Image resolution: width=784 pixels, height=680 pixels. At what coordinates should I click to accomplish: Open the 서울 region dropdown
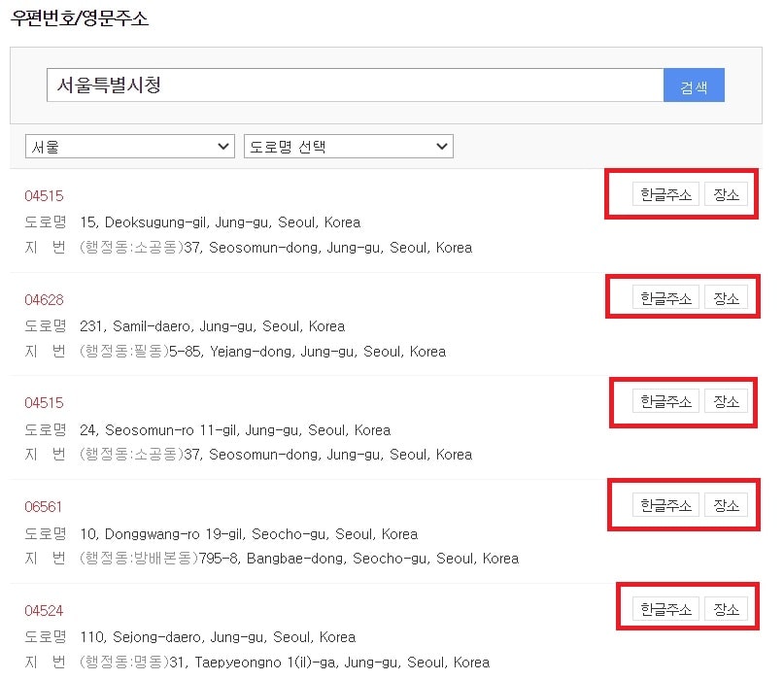130,146
